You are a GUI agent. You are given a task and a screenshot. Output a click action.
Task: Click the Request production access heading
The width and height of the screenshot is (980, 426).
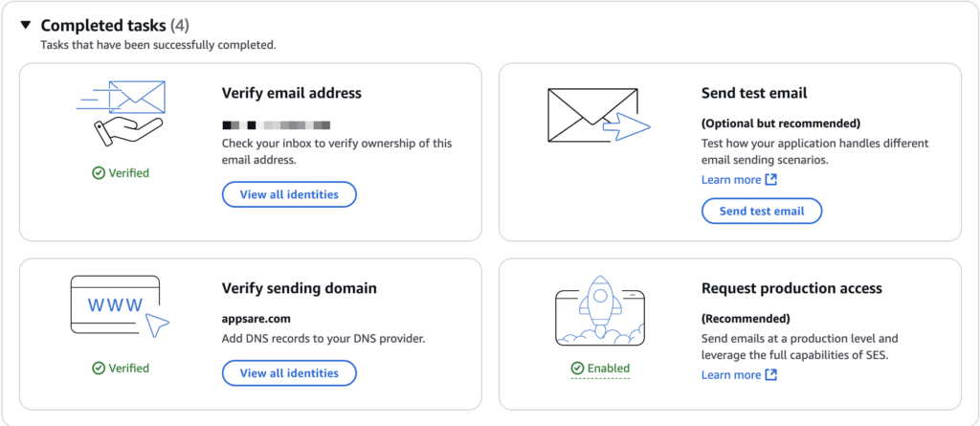(791, 288)
